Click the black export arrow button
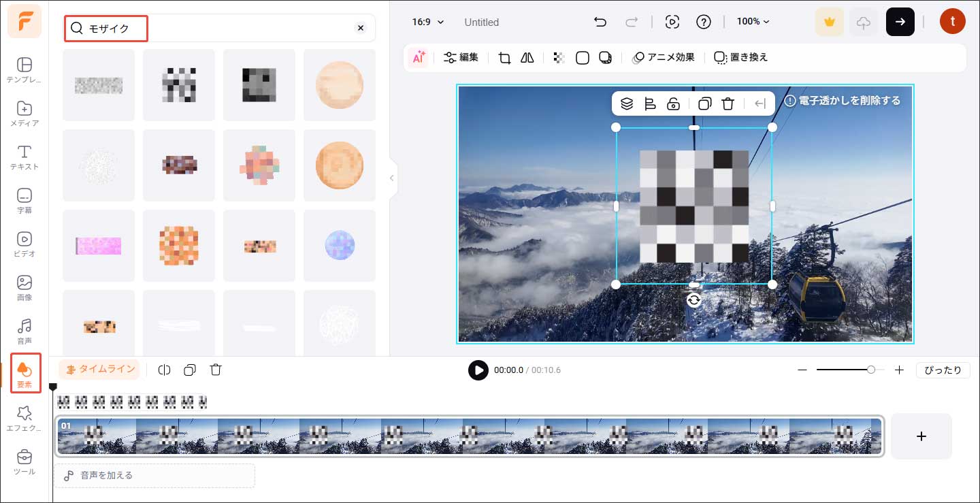 pos(900,22)
